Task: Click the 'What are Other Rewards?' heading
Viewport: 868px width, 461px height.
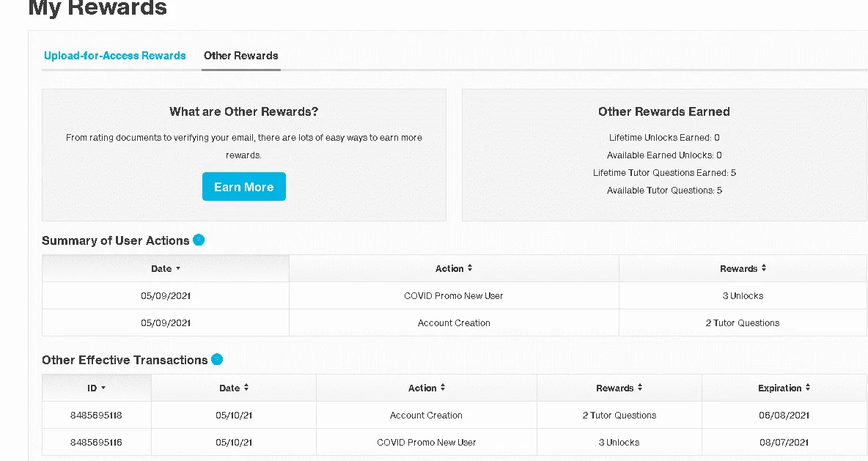Action: pos(243,111)
